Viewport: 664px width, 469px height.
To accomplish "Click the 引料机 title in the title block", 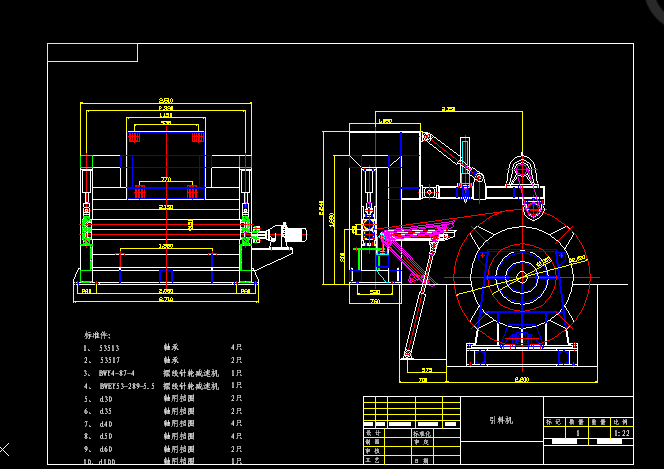I will tap(501, 420).
